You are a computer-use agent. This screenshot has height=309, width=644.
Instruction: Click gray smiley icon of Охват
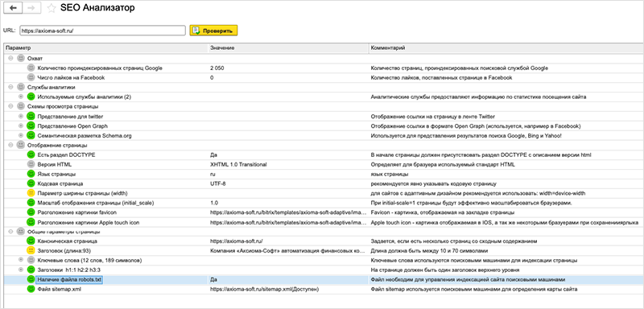(21, 58)
